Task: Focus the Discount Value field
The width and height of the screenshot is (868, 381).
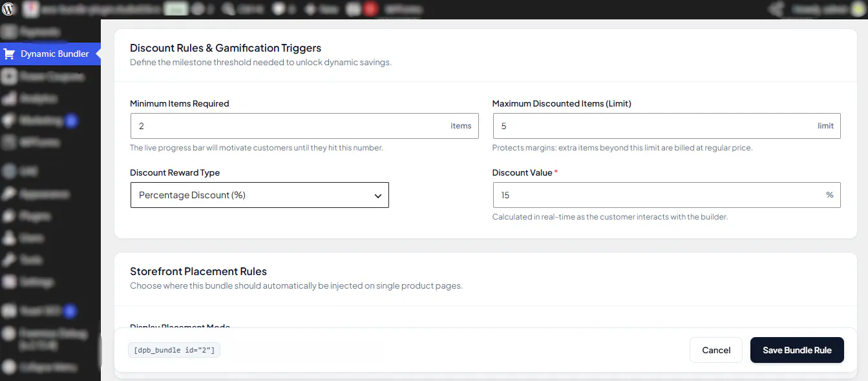Action: click(666, 195)
